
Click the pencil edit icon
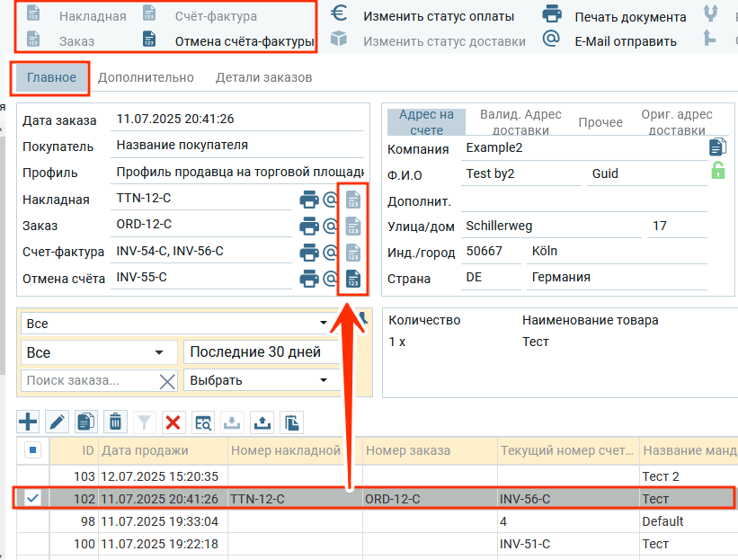[57, 422]
